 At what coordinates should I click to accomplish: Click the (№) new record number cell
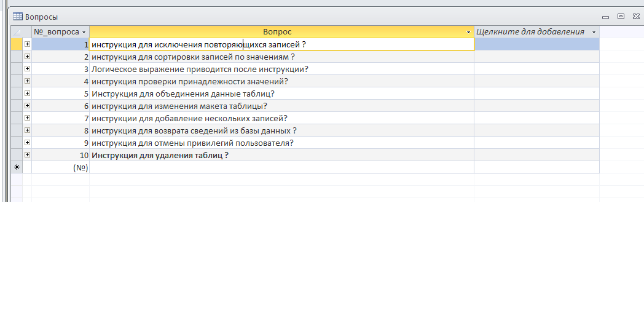60,167
